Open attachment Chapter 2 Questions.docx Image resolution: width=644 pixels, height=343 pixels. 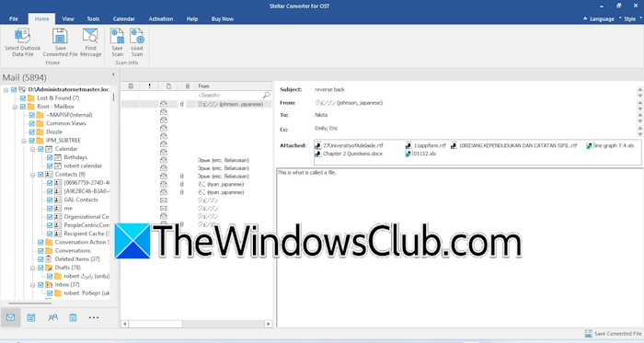(349, 154)
